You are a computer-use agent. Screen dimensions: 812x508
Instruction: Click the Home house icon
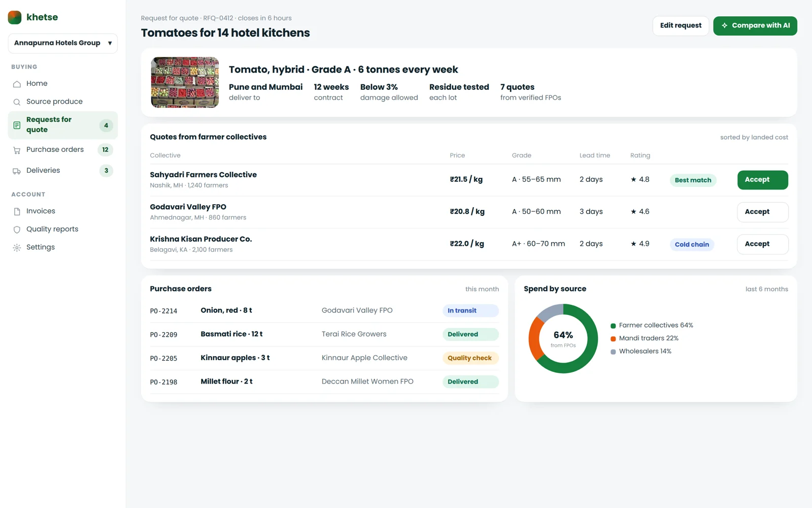point(17,84)
